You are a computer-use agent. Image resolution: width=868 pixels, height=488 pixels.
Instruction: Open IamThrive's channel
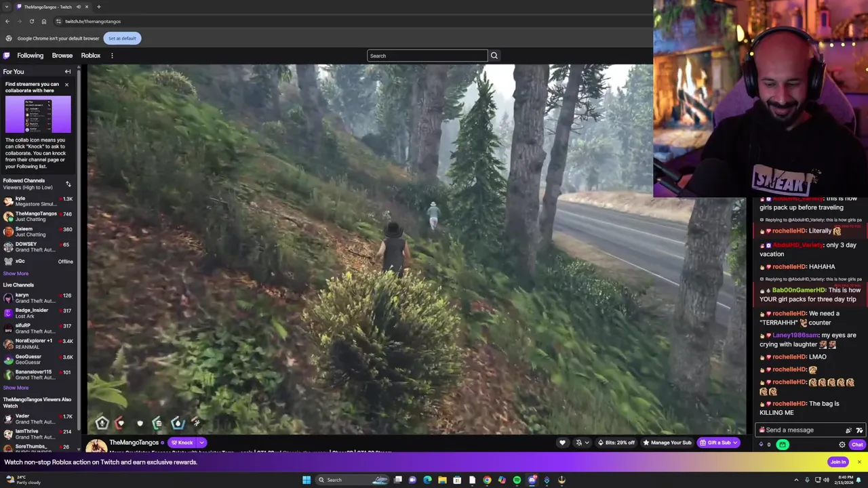[x=37, y=434]
